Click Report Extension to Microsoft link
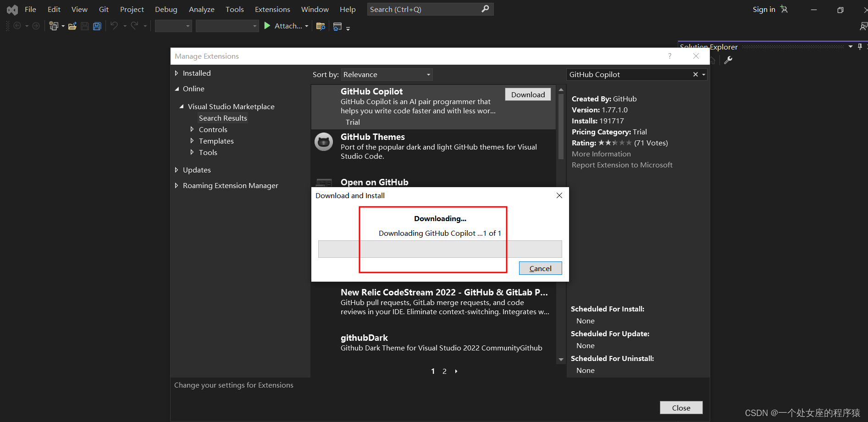Image resolution: width=868 pixels, height=422 pixels. point(622,165)
